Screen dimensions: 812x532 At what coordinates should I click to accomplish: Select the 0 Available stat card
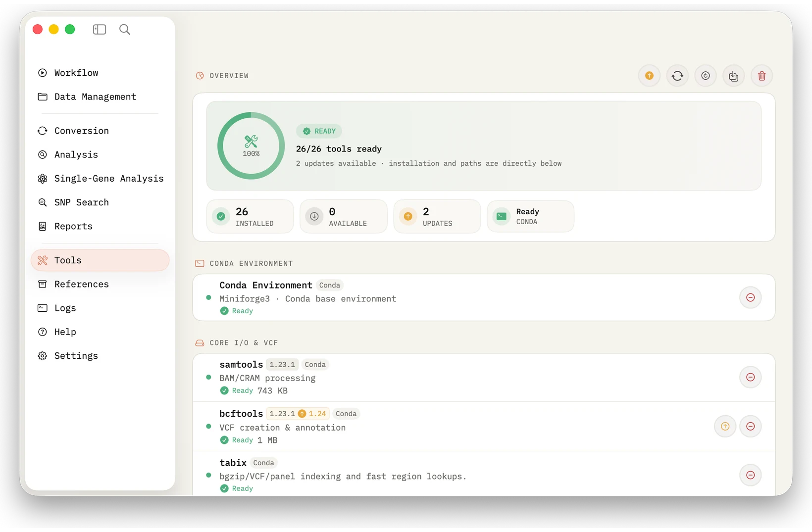(344, 216)
